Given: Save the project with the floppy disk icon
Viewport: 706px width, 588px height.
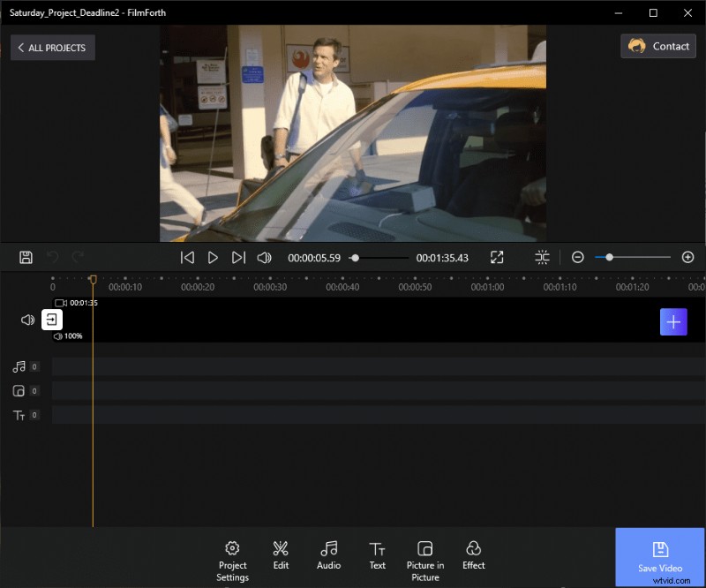Looking at the screenshot, I should point(26,257).
